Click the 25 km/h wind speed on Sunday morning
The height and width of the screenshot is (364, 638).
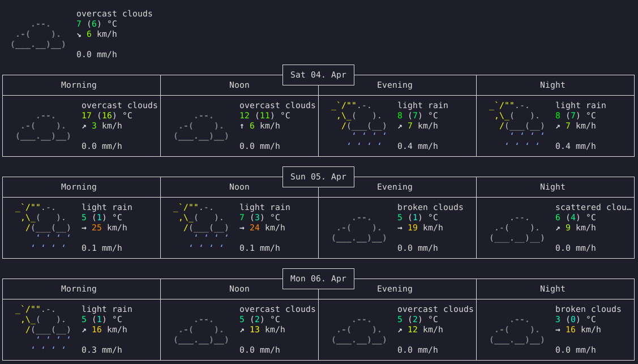109,228
